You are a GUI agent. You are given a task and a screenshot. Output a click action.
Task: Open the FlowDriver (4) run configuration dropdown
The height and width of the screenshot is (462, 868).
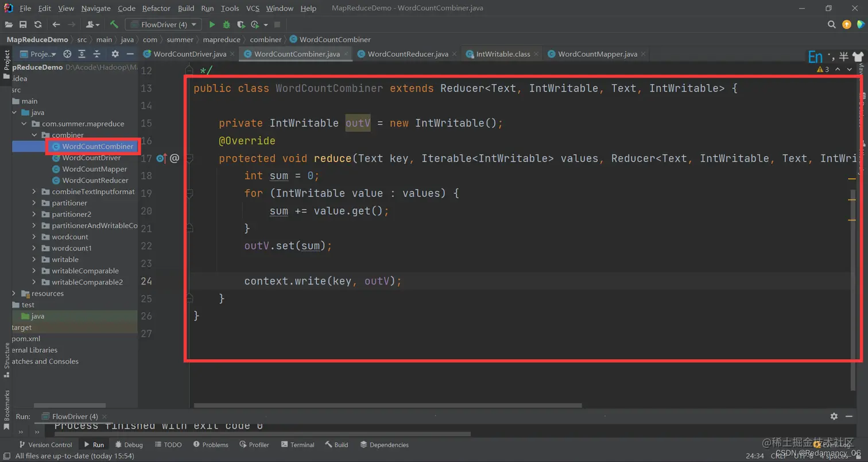click(x=164, y=25)
